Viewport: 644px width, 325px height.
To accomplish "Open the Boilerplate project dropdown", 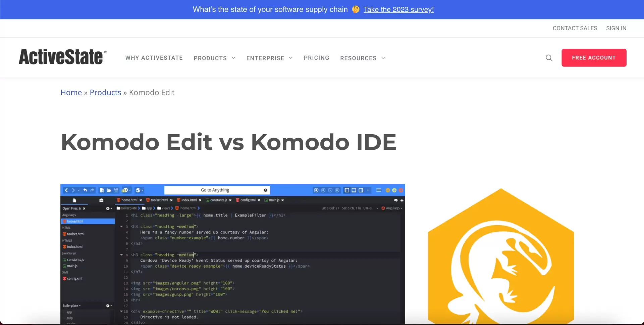I will pos(71,306).
